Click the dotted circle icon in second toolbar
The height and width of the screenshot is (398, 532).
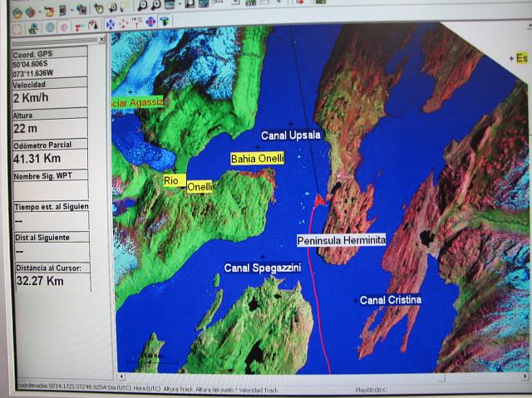[x=17, y=29]
